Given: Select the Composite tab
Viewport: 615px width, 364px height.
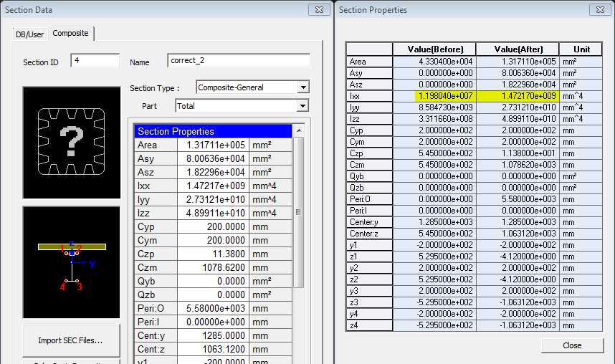Looking at the screenshot, I should [71, 33].
